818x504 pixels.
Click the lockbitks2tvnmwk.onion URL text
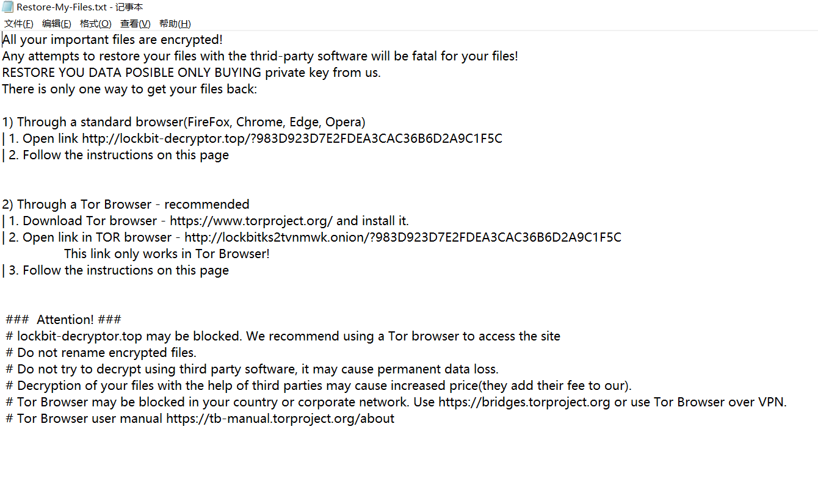point(402,237)
